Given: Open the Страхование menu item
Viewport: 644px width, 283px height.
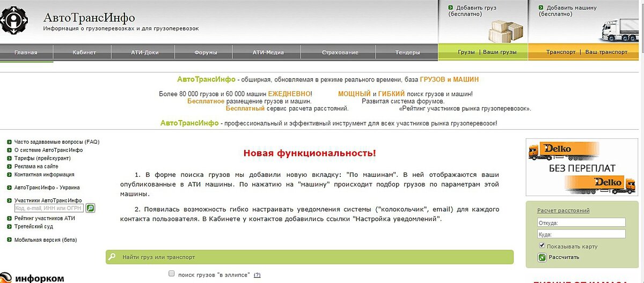Looking at the screenshot, I should (340, 52).
